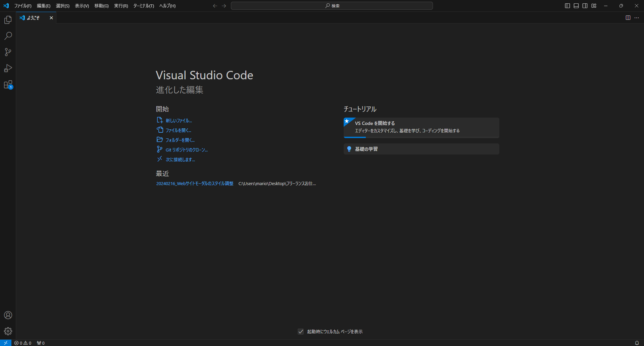The image size is (644, 346).
Task: Click the remote window icon in status bar
Action: pos(5,343)
